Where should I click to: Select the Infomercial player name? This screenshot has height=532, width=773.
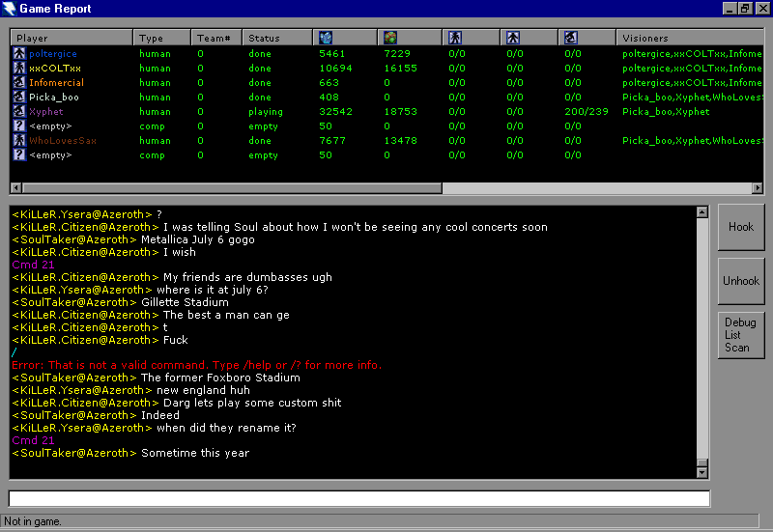click(x=56, y=82)
